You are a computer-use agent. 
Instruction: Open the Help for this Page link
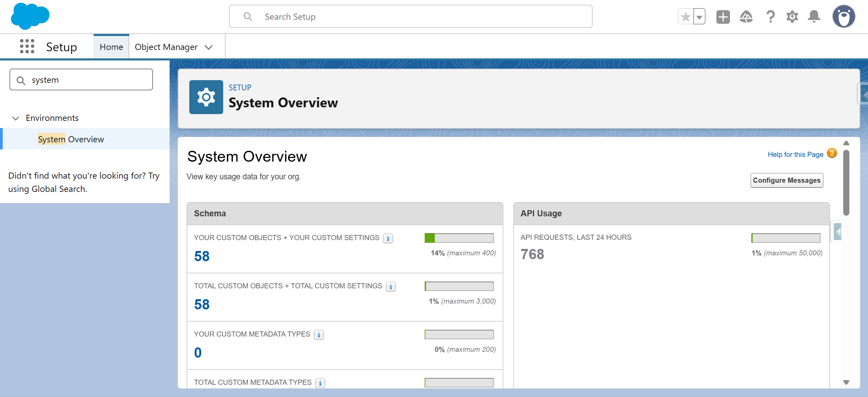click(x=795, y=155)
